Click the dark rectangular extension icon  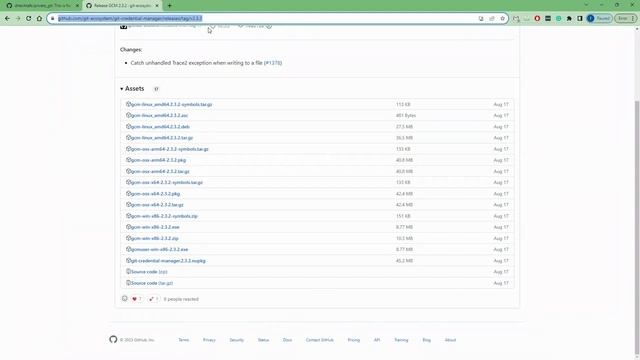pos(548,18)
